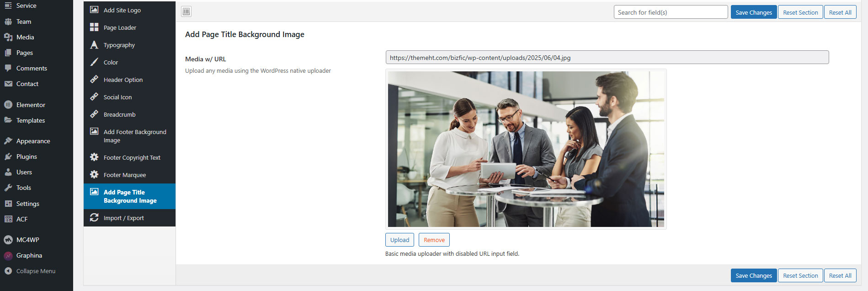Click the Typography letter icon
868x291 pixels.
coord(94,45)
